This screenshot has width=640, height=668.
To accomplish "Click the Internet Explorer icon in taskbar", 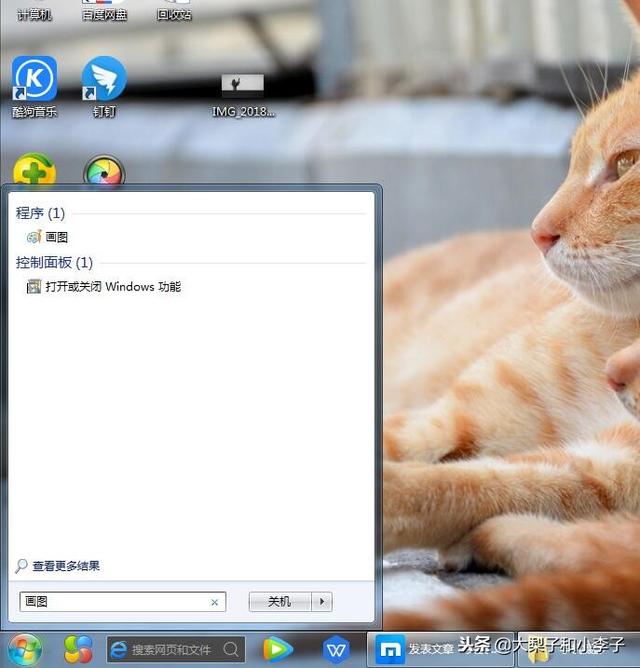I will click(x=119, y=650).
